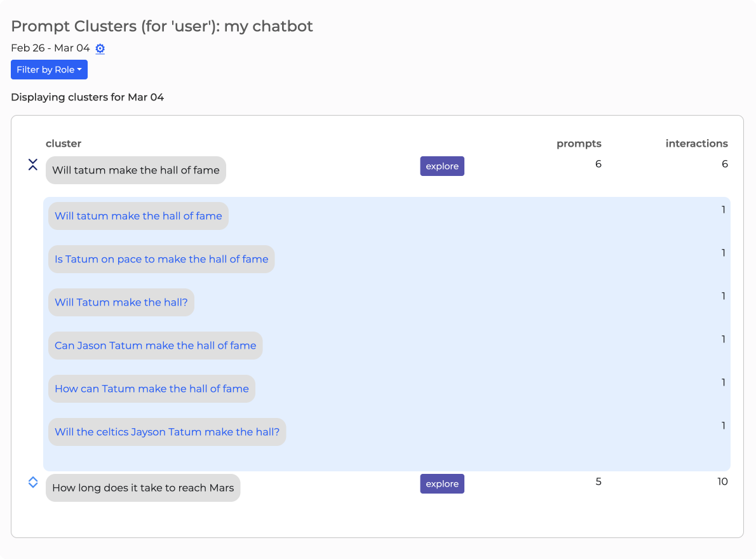Image resolution: width=756 pixels, height=559 pixels.
Task: Click the interactions column header
Action: (x=696, y=144)
